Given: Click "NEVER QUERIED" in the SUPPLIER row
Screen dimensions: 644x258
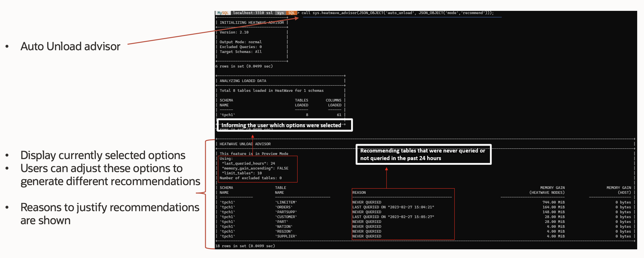Looking at the screenshot, I should pyautogui.click(x=367, y=236).
